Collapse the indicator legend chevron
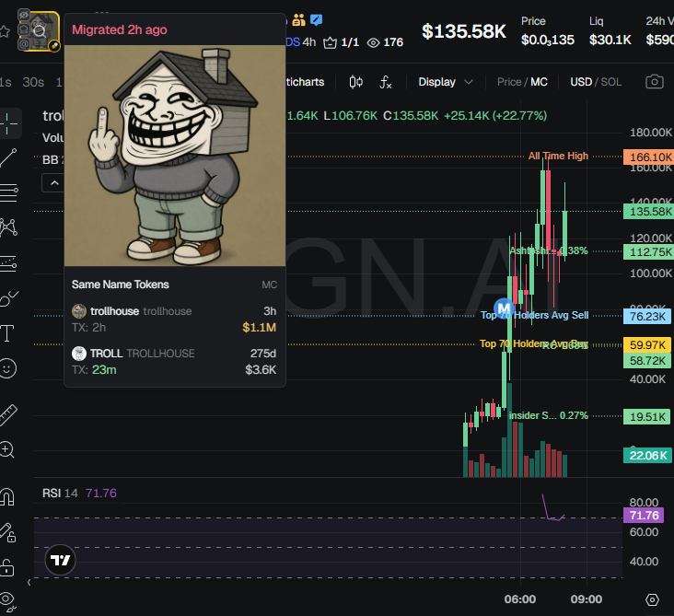This screenshot has height=616, width=674. (x=54, y=183)
